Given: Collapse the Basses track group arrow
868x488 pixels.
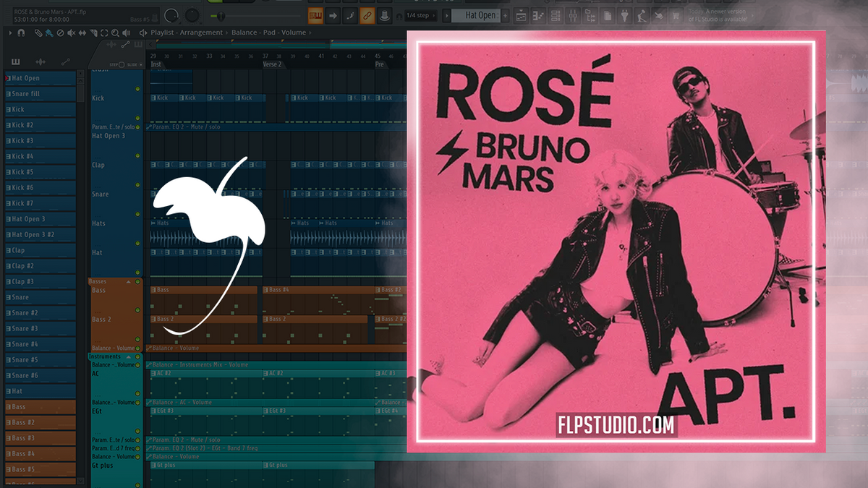Looking at the screenshot, I should pos(128,282).
